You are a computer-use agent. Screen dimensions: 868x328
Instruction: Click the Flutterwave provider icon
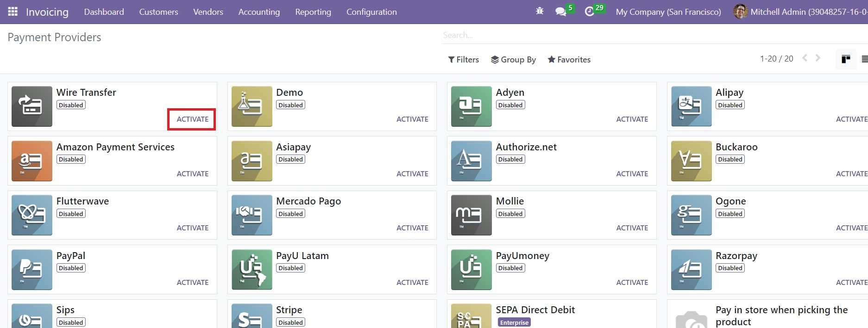(32, 215)
